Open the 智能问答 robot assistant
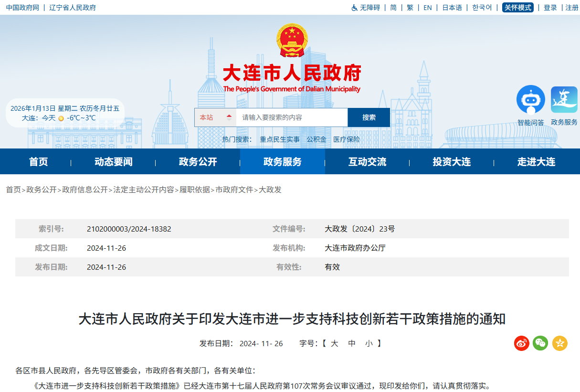Screen dimensions: 580x392 pos(531,98)
